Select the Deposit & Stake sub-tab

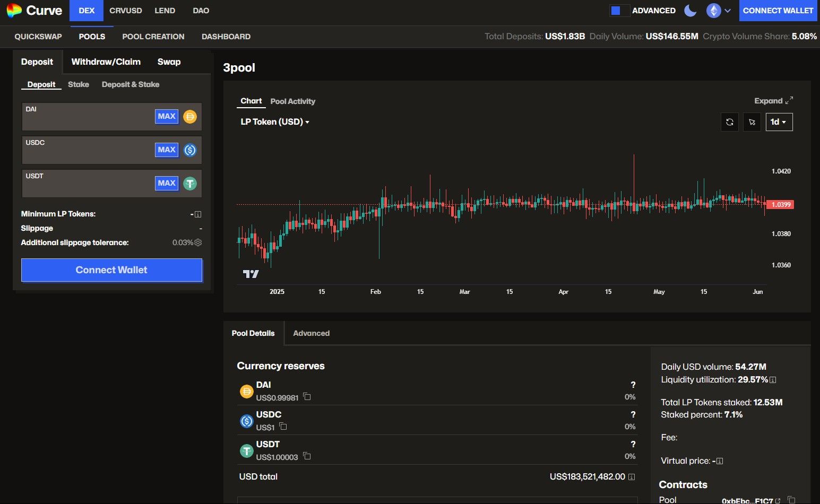click(x=130, y=84)
